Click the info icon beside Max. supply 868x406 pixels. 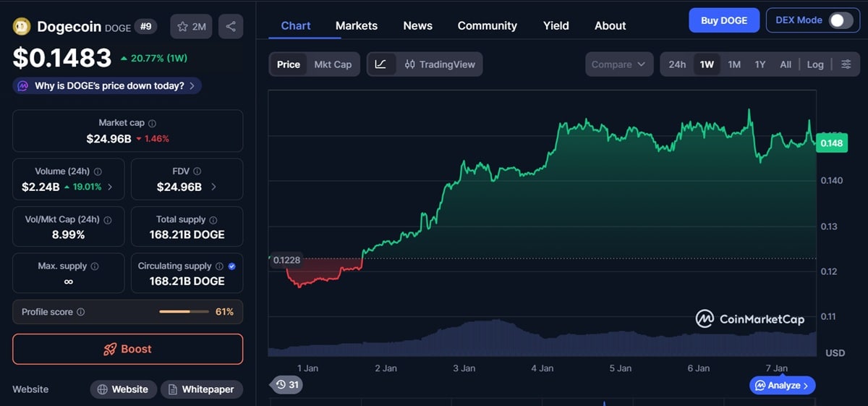[94, 266]
